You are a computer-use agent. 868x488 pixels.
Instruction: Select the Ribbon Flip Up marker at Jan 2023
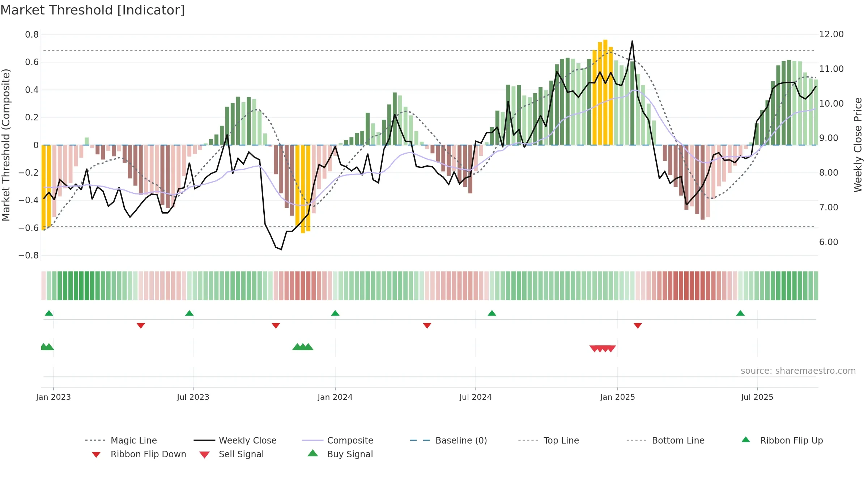click(49, 313)
